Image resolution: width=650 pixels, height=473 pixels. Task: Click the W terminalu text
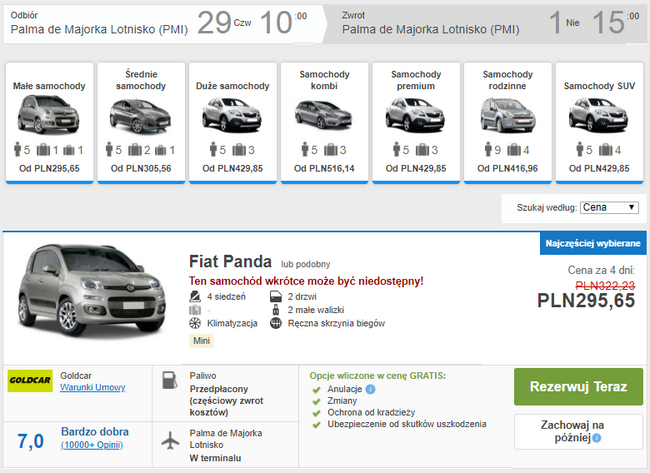(215, 458)
